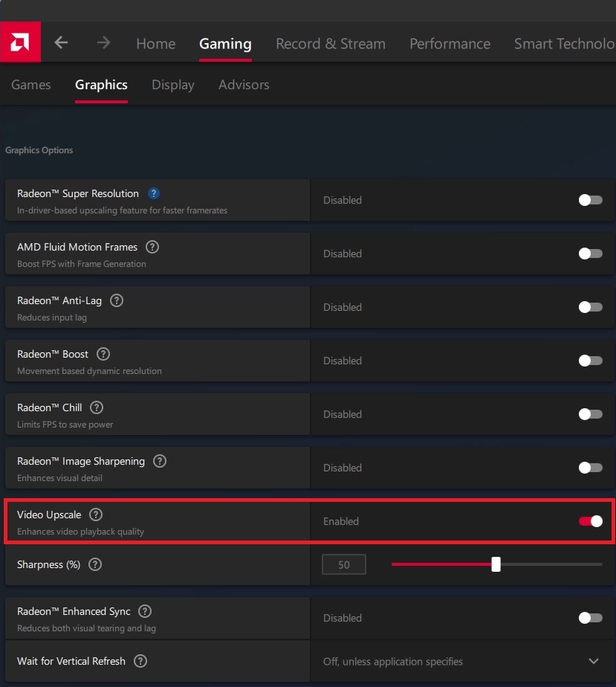Click 'Movement based dynamic resolution' description

tap(89, 371)
